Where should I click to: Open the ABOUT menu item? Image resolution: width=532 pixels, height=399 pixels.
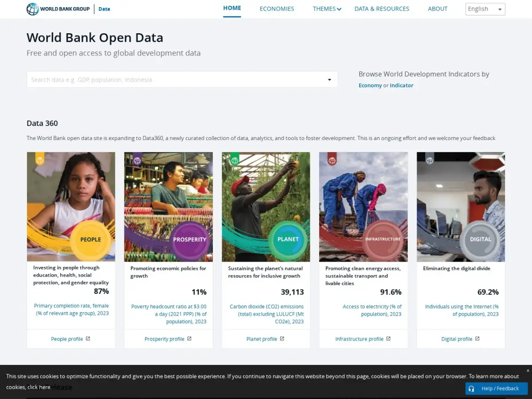click(x=438, y=9)
